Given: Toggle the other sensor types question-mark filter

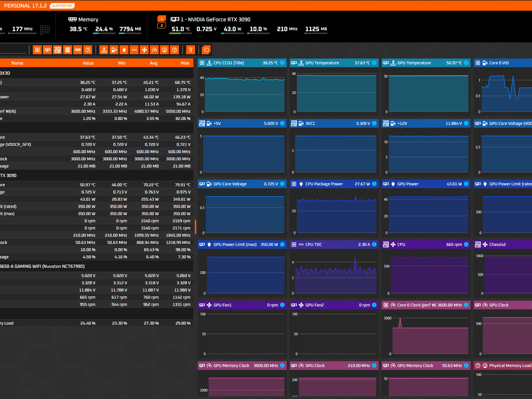Looking at the screenshot, I should (x=175, y=50).
